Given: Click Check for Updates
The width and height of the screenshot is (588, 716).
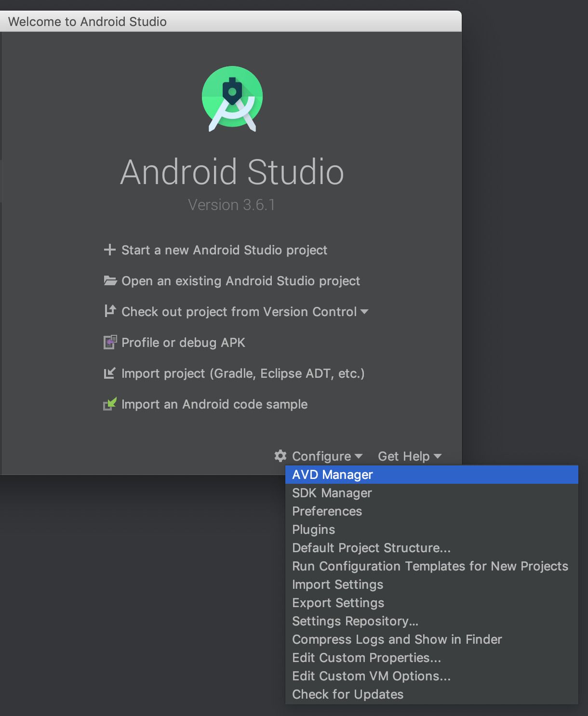Looking at the screenshot, I should [432, 694].
